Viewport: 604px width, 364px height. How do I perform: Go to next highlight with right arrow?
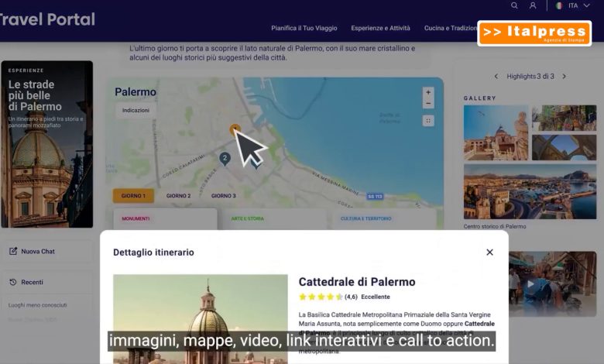click(564, 77)
